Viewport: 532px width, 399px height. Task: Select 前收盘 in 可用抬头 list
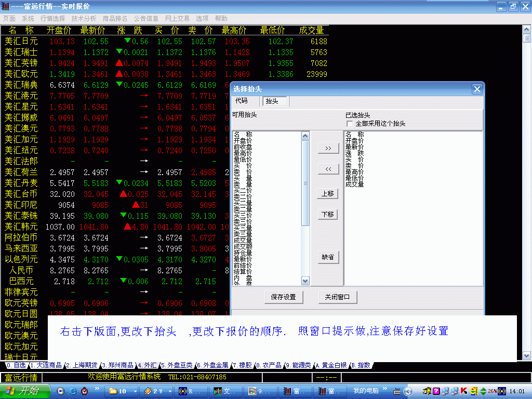243,147
